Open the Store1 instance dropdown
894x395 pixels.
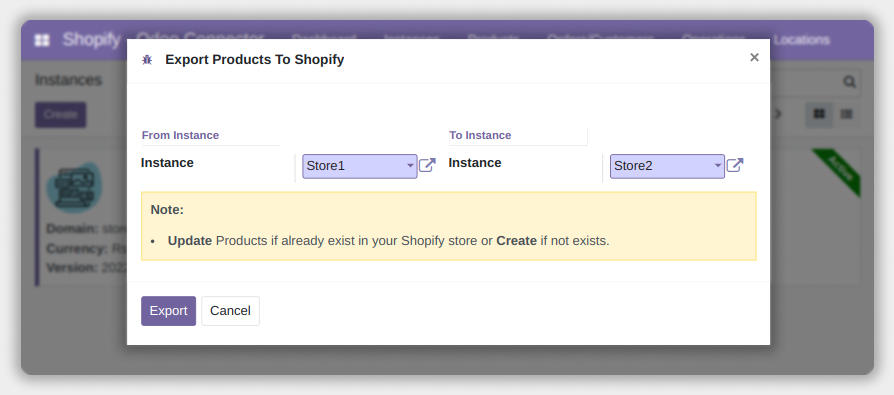360,166
